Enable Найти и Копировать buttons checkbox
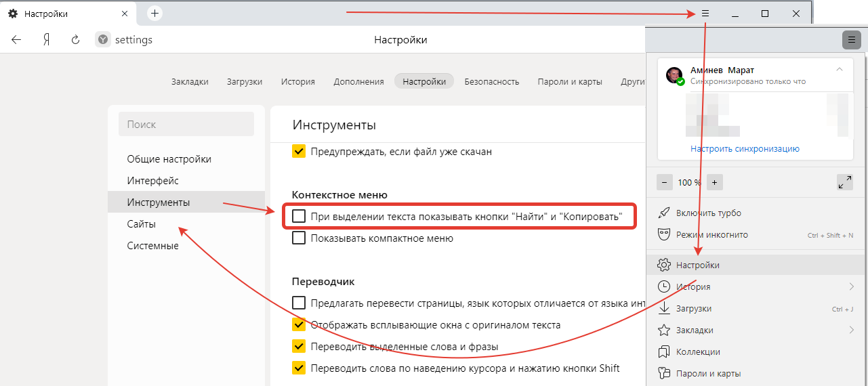 (299, 217)
